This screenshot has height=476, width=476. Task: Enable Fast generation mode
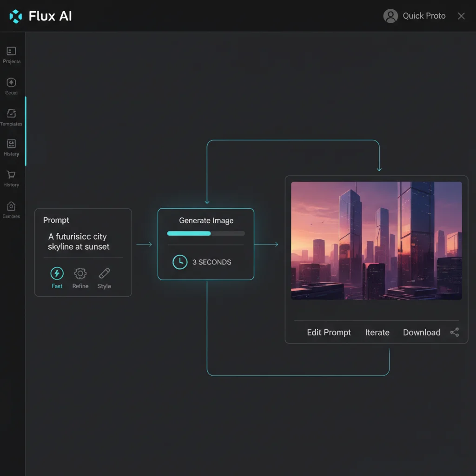click(57, 274)
